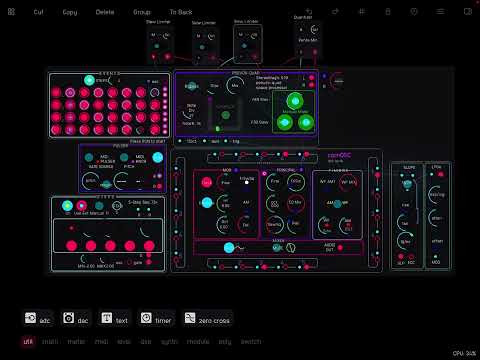Add an adc node

pyautogui.click(x=37, y=318)
